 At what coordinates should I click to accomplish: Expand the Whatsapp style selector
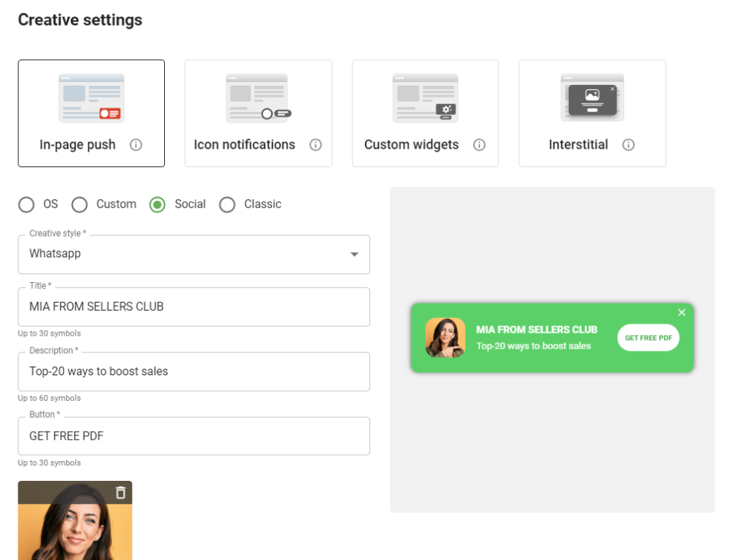click(x=355, y=254)
